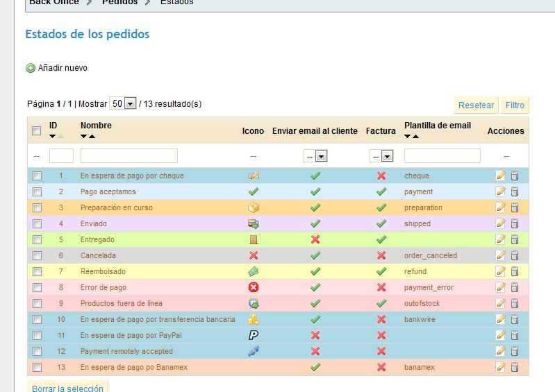
Task: Edit the 'En espera de pago por PayPal' status
Action: (501, 335)
